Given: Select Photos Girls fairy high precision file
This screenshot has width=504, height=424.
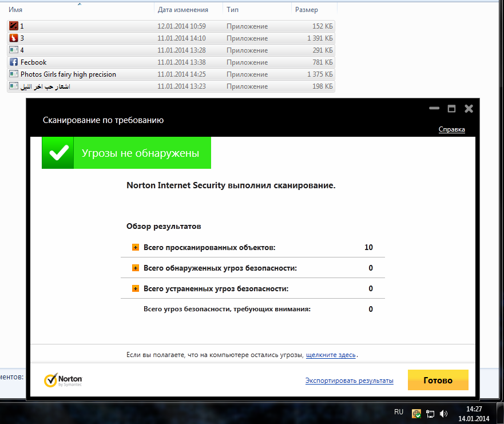Looking at the screenshot, I should (68, 74).
